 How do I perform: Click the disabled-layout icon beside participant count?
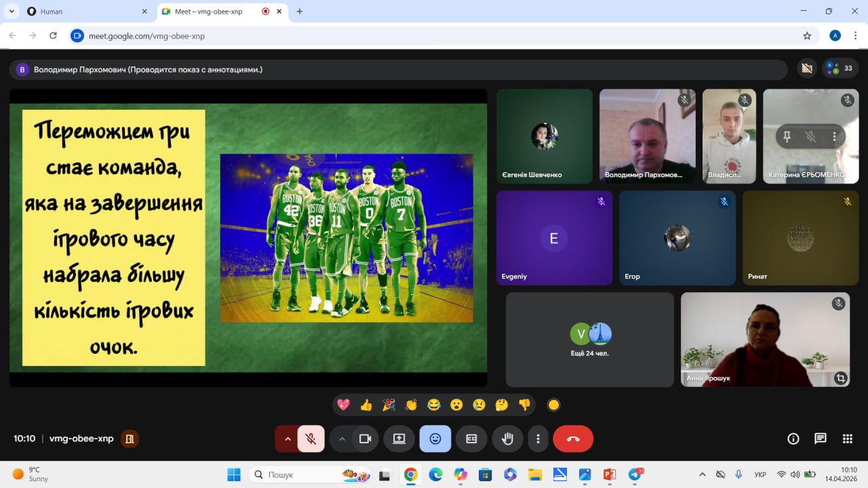click(x=806, y=68)
